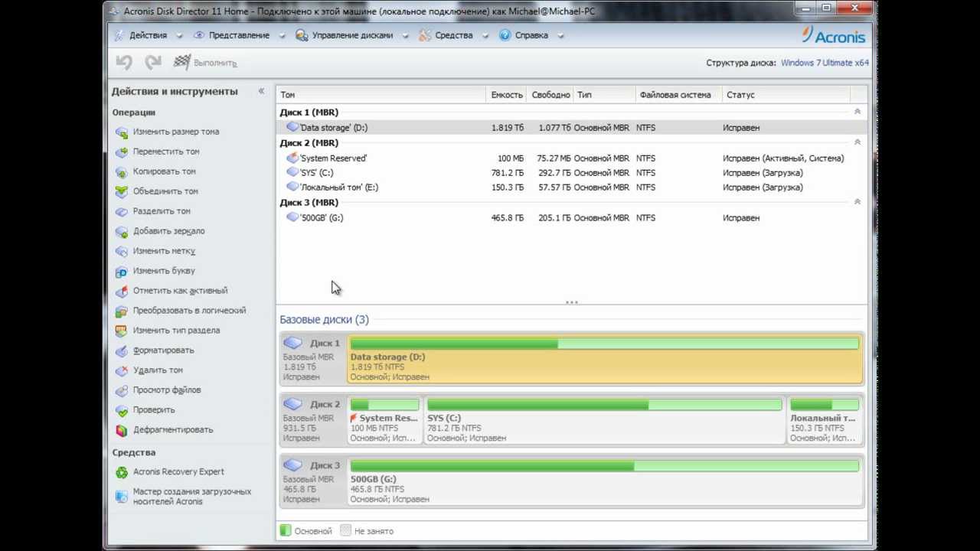Click Мастер создания загрузочных носителей Acronis link

192,496
